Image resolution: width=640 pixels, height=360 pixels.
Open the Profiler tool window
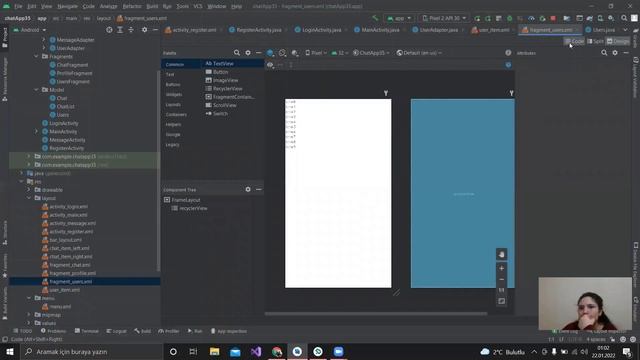coord(169,331)
